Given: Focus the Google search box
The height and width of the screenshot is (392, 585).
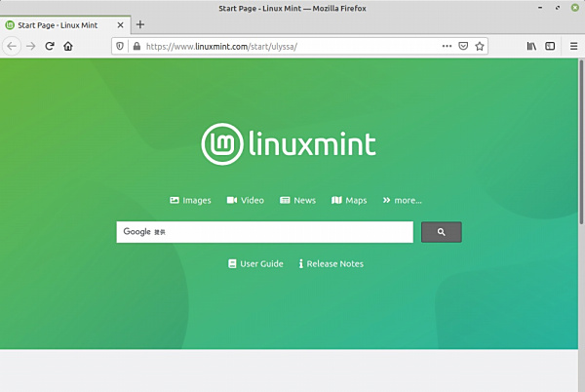Looking at the screenshot, I should pos(264,232).
